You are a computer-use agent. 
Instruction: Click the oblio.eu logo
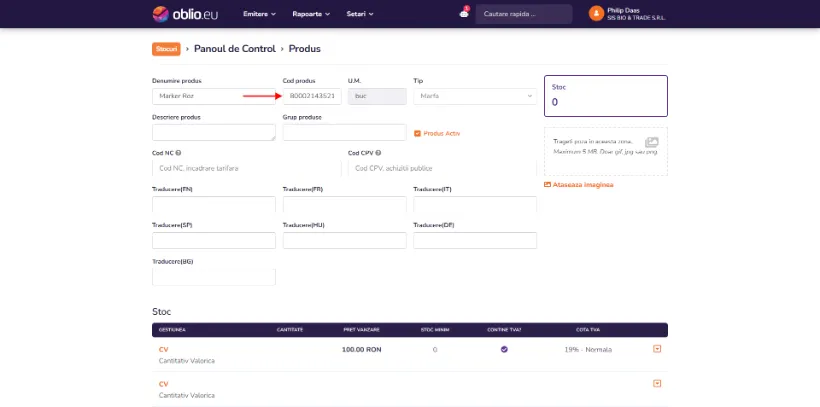pyautogui.click(x=185, y=14)
